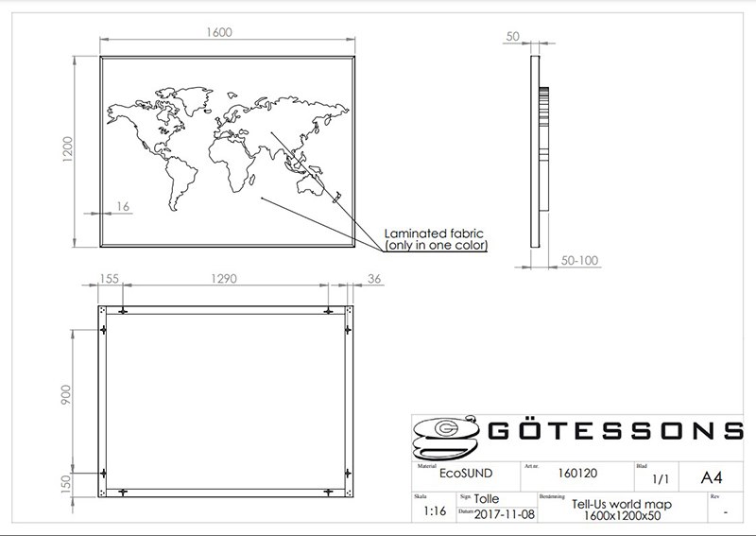The image size is (756, 536).
Task: Select the 1290 hole spacing dimension
Action: click(222, 279)
